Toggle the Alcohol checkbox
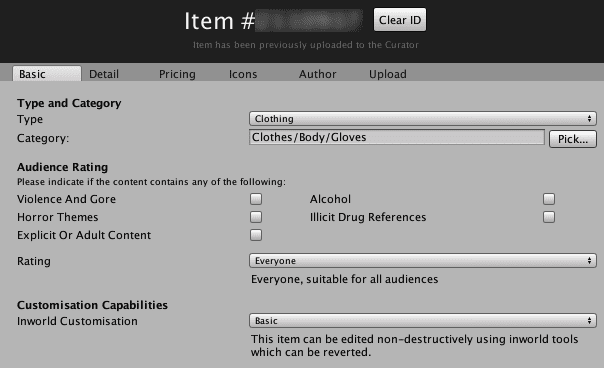604x368 pixels. tap(549, 199)
